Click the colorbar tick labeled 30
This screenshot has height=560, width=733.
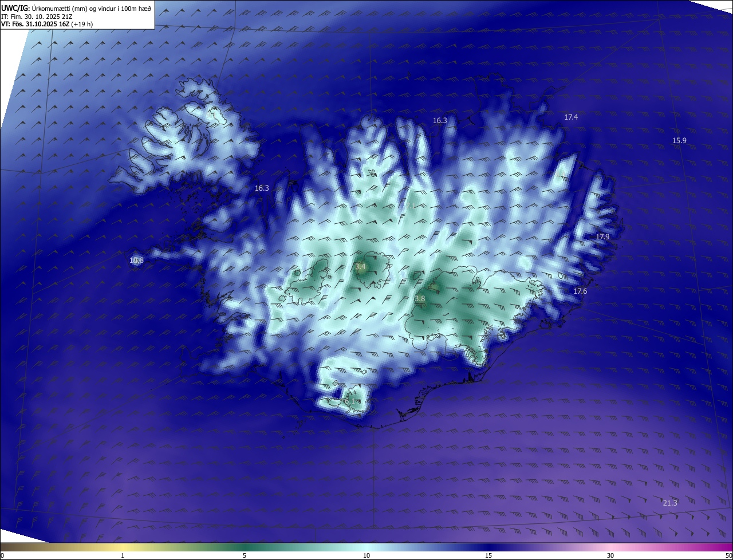pos(610,555)
